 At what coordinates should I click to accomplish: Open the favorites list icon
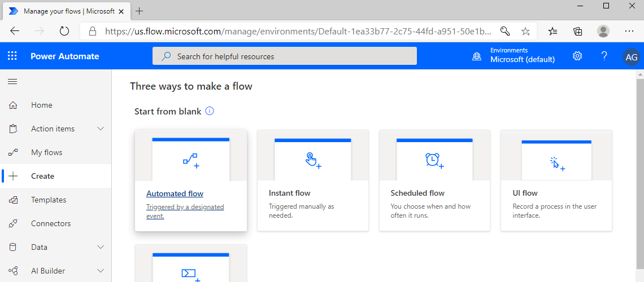553,31
